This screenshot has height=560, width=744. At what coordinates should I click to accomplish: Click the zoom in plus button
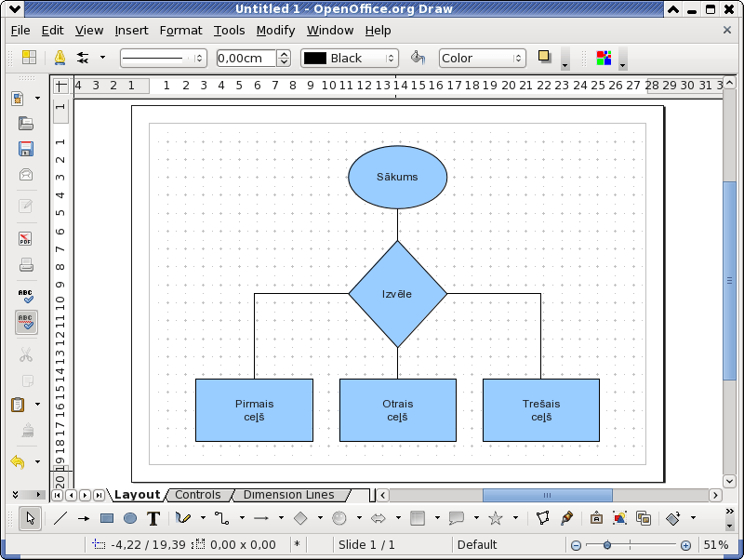(685, 546)
